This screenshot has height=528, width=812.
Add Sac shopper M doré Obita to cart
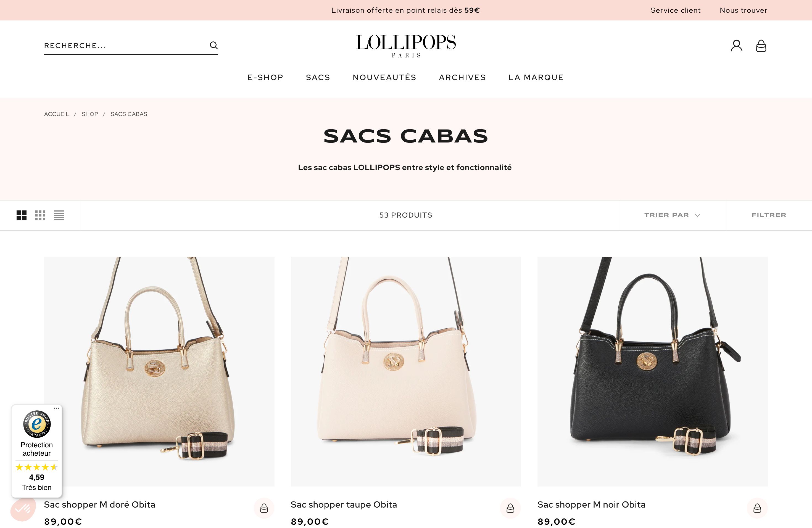[x=264, y=508]
